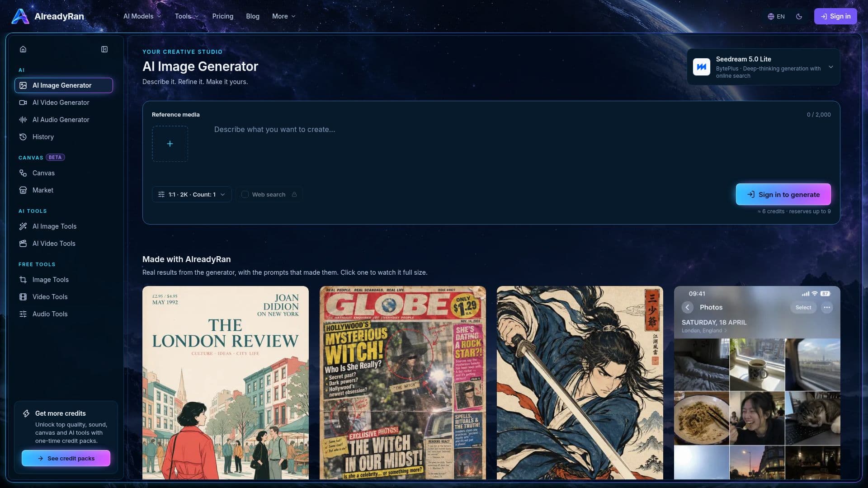The image size is (868, 488).
Task: Open AI Video Tools in sidebar
Action: (x=64, y=244)
